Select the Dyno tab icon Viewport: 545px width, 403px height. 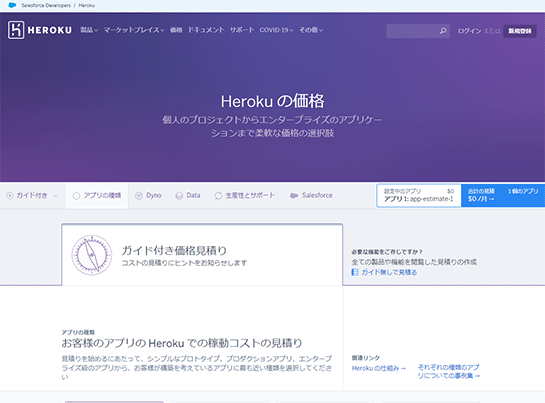[139, 196]
